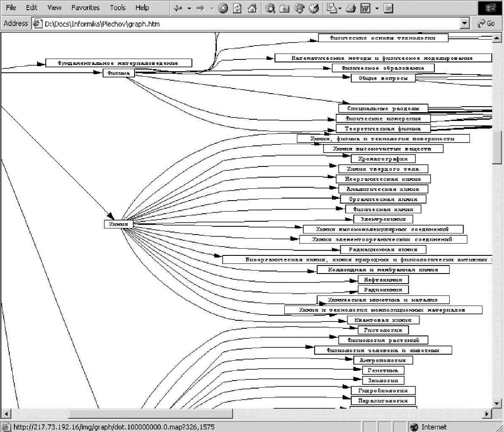Click the Forward arrow button
The height and width of the screenshot is (432, 504).
pyautogui.click(x=201, y=8)
